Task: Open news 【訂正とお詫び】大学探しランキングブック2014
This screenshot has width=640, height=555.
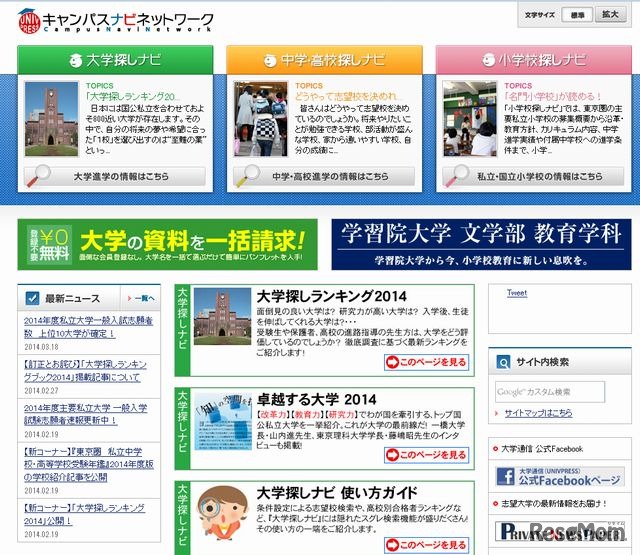Action: [85, 371]
